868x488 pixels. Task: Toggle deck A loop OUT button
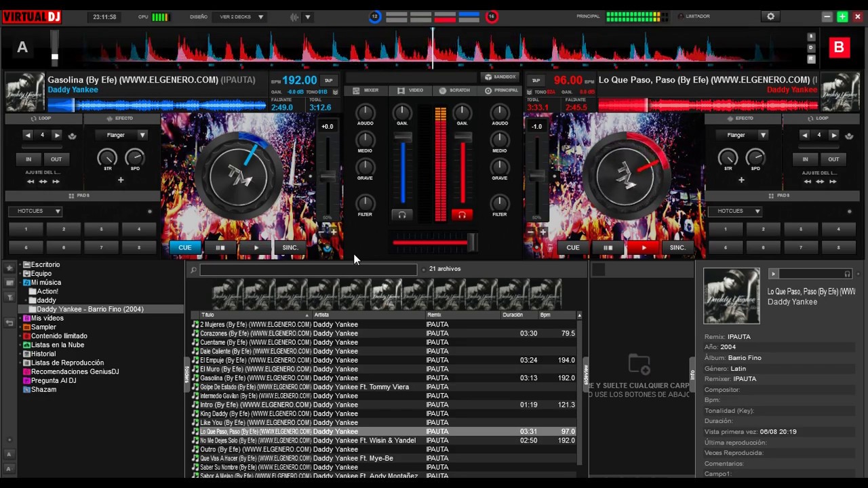[x=56, y=159]
